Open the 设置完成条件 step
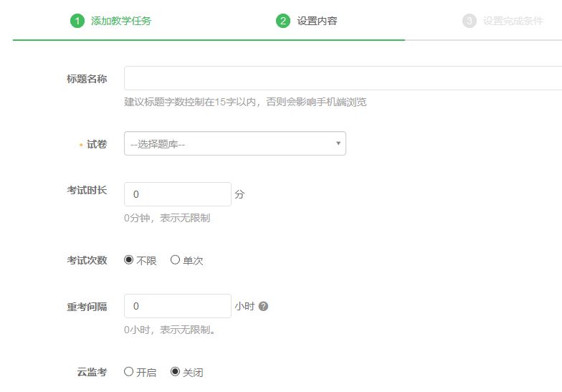 click(x=513, y=21)
